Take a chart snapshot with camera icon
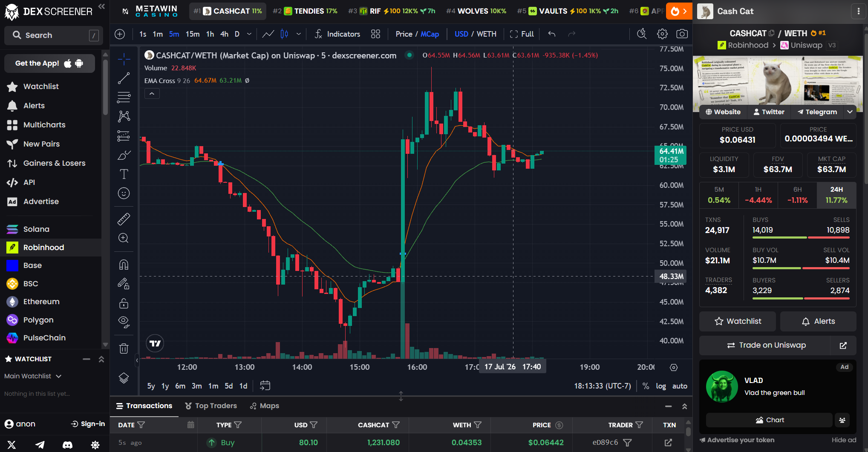 682,34
